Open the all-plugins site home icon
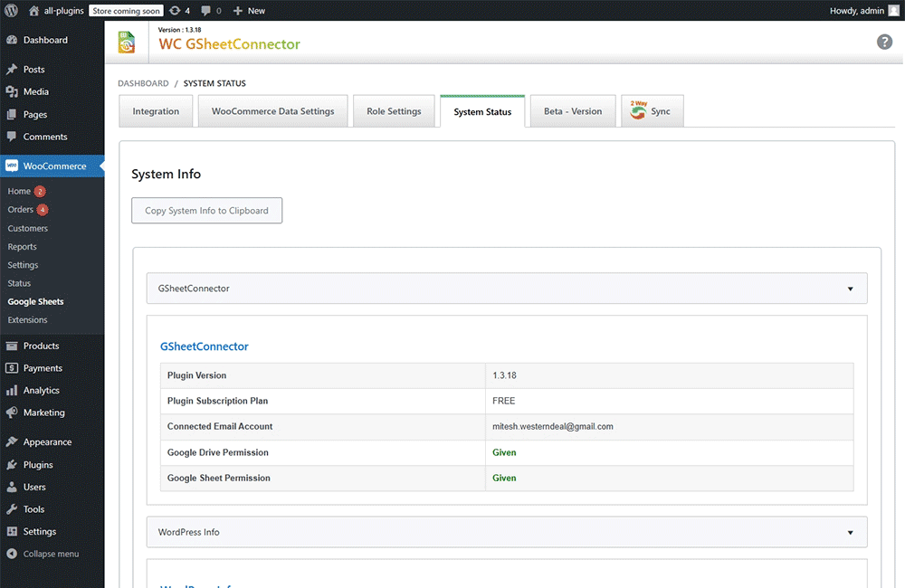 33,10
